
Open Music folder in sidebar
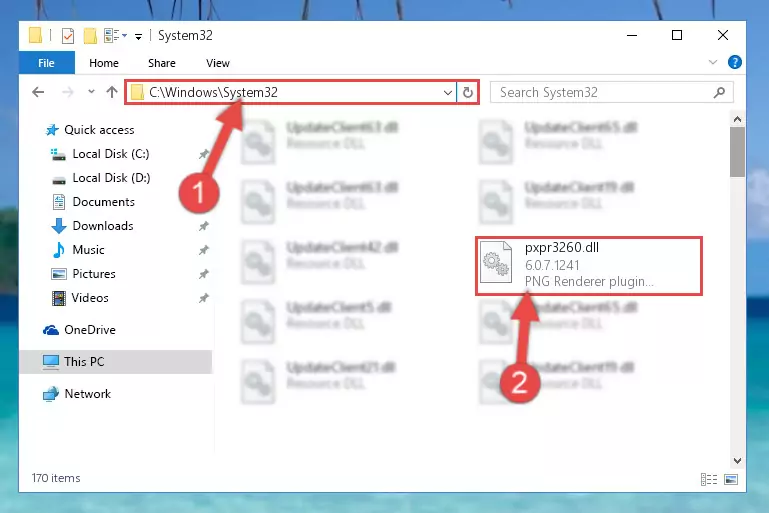pos(88,250)
